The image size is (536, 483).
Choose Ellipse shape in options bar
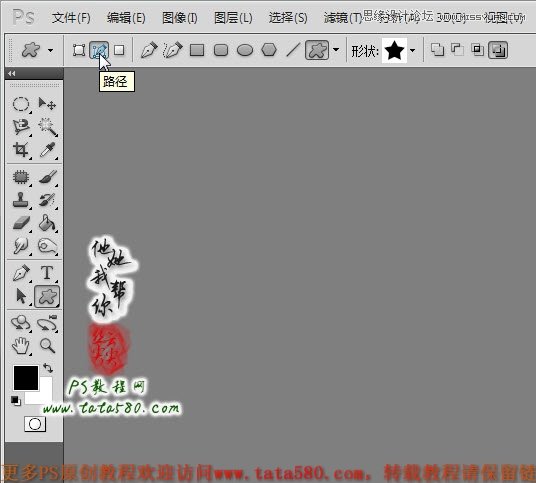click(x=245, y=50)
